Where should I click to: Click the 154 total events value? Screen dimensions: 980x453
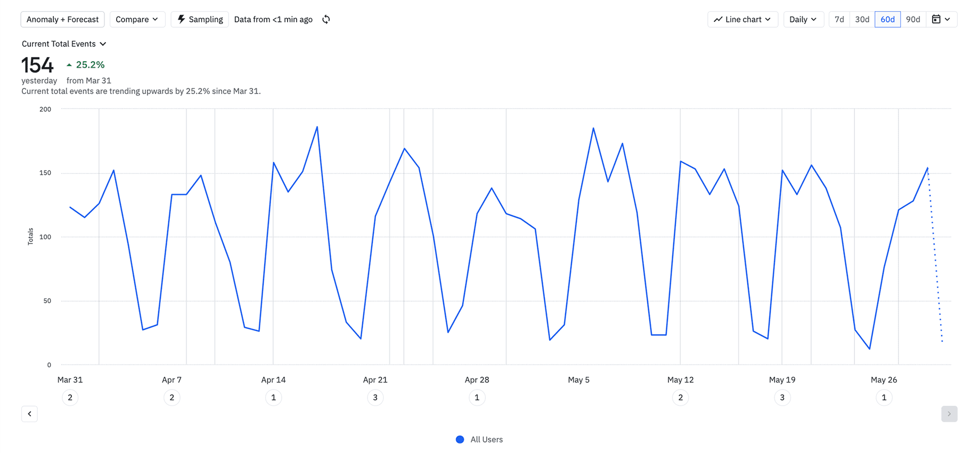click(37, 65)
